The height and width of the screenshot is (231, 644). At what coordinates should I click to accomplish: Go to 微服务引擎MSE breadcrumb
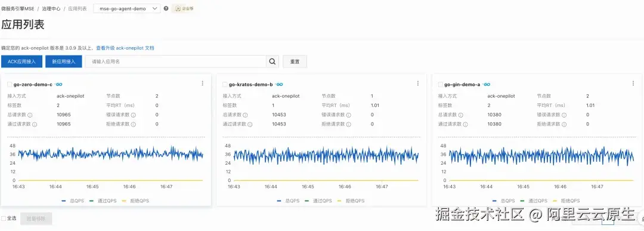(x=18, y=8)
